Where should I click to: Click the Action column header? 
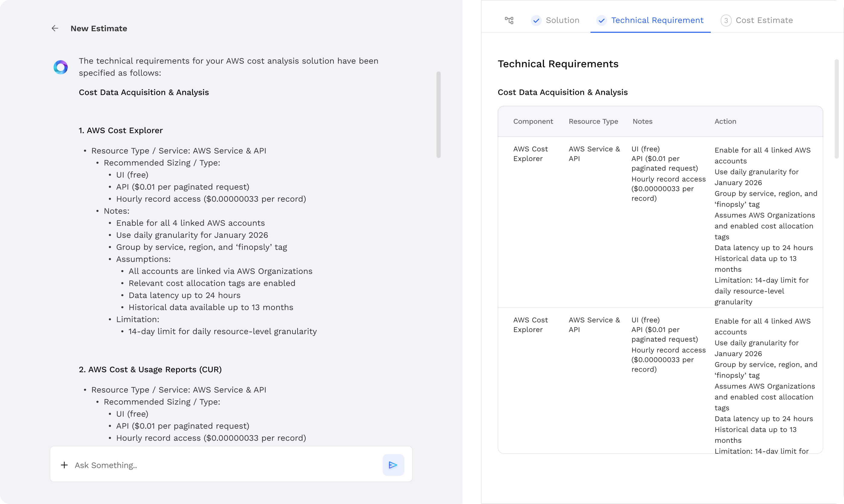click(725, 122)
